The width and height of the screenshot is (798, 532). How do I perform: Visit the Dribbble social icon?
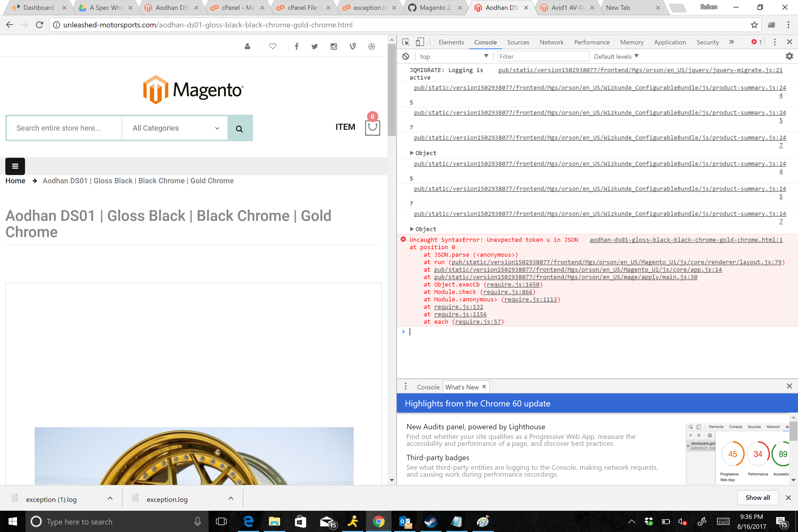click(x=372, y=47)
